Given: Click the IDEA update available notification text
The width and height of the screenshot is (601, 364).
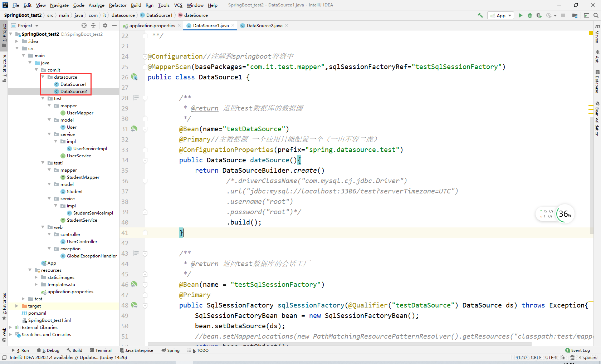Looking at the screenshot, I should [x=68, y=358].
